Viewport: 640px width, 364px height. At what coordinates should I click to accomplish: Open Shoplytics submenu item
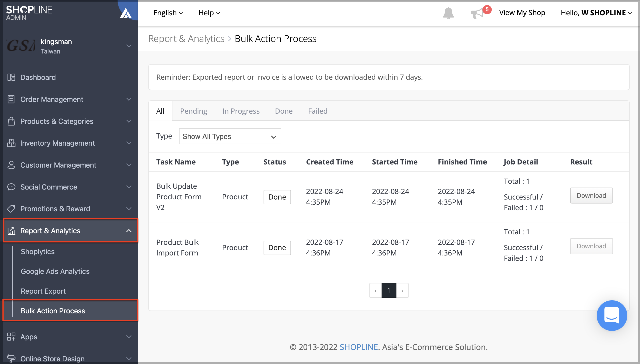[x=38, y=252]
